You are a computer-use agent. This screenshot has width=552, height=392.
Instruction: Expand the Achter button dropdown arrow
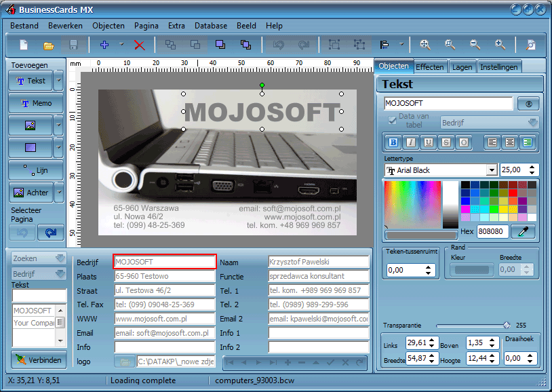(x=59, y=193)
